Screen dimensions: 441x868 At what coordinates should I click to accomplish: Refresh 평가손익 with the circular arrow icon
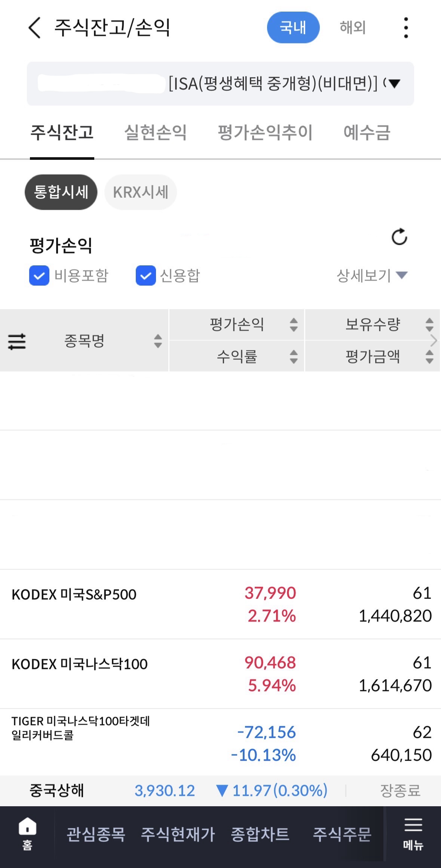click(x=399, y=237)
